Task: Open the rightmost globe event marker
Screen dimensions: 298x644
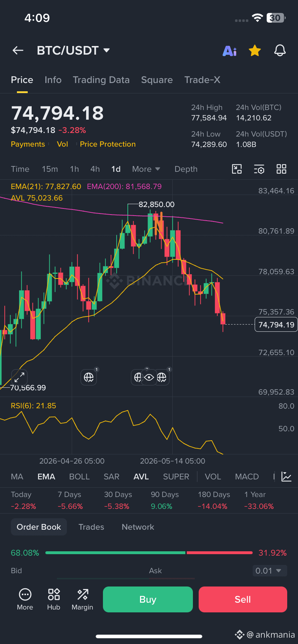Action: [x=162, y=377]
